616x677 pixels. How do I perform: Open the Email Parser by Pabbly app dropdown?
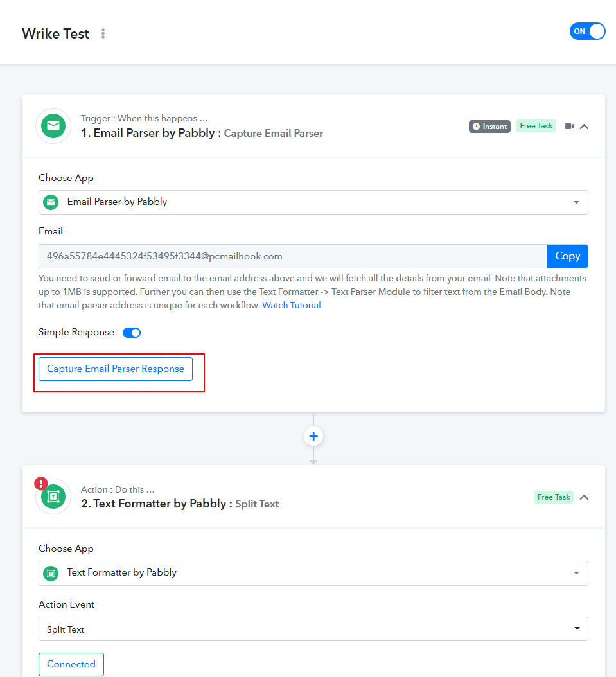click(313, 202)
